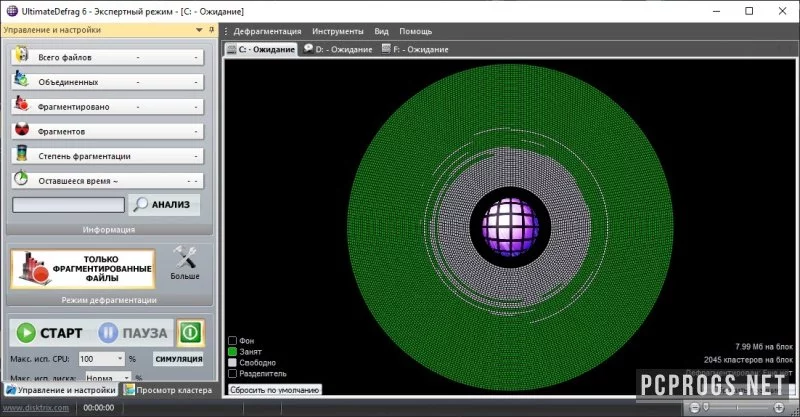Toggle the Свободно color box
Screen dimensions: 800x417
[233, 362]
